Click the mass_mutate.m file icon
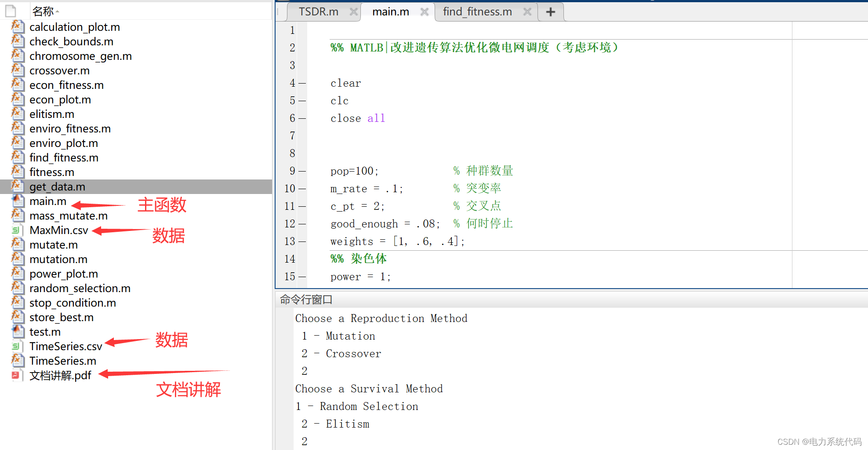Image resolution: width=868 pixels, height=450 pixels. (x=18, y=216)
